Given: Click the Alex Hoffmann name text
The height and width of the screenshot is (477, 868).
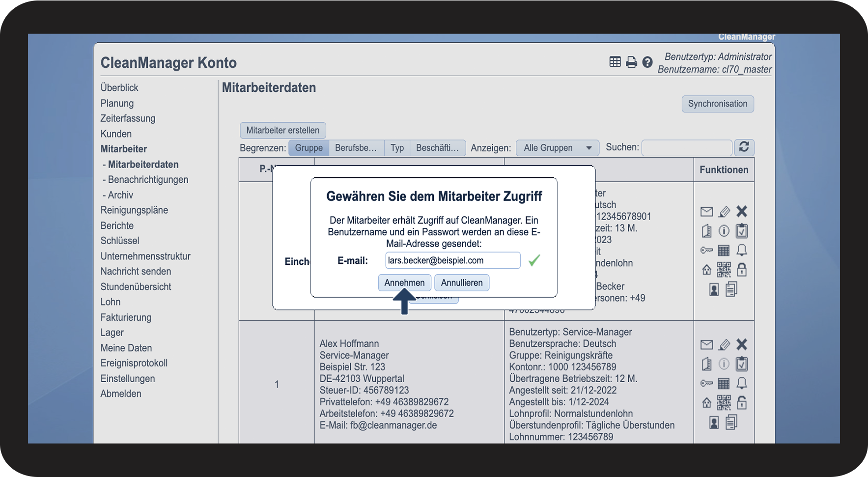Looking at the screenshot, I should coord(349,343).
